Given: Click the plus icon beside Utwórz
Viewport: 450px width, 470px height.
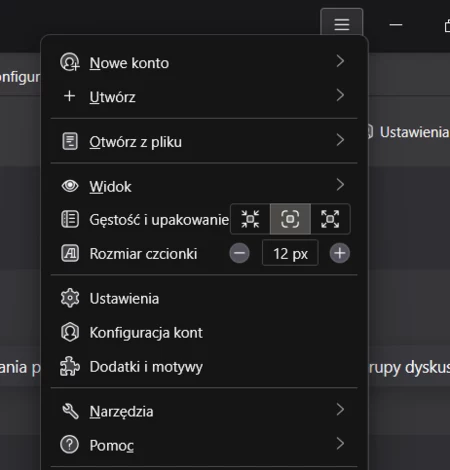Looking at the screenshot, I should point(69,96).
